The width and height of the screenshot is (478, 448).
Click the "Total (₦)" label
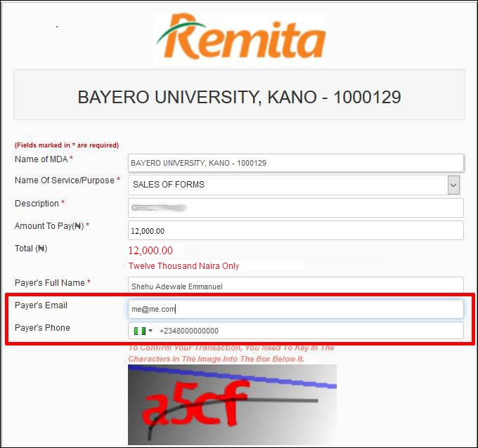click(31, 249)
